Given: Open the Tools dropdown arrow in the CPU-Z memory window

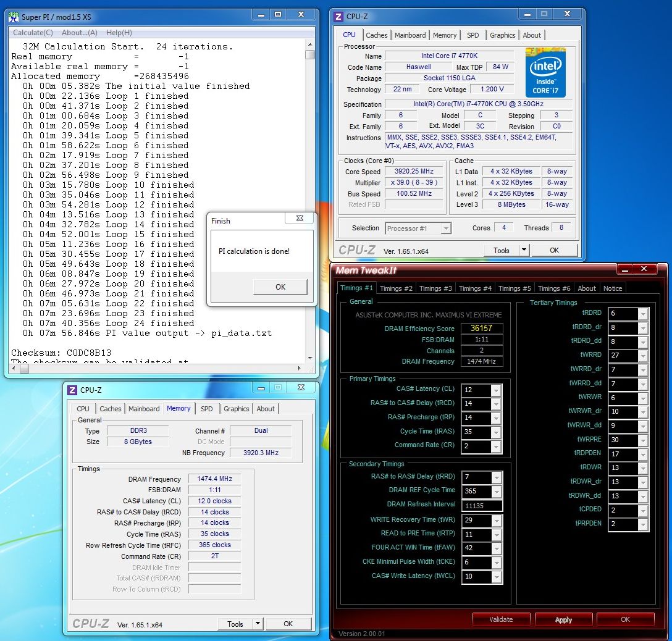Looking at the screenshot, I should pyautogui.click(x=258, y=624).
